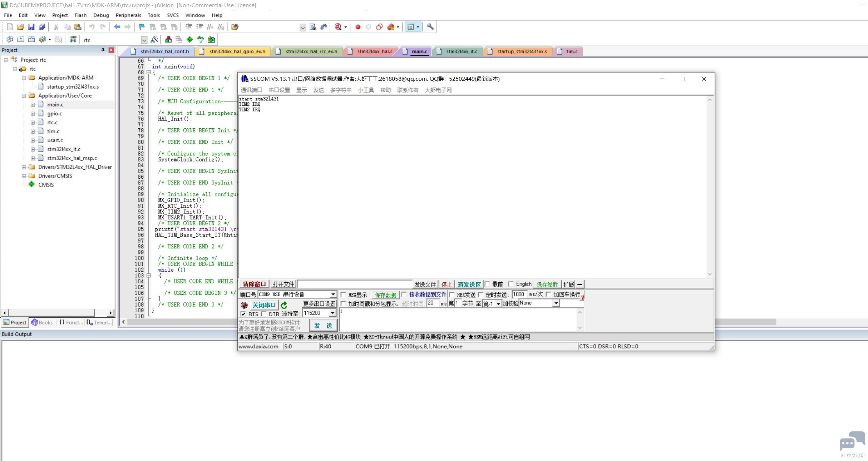Click the 发送 send button
Screen dimensions: 868x461
click(323, 325)
